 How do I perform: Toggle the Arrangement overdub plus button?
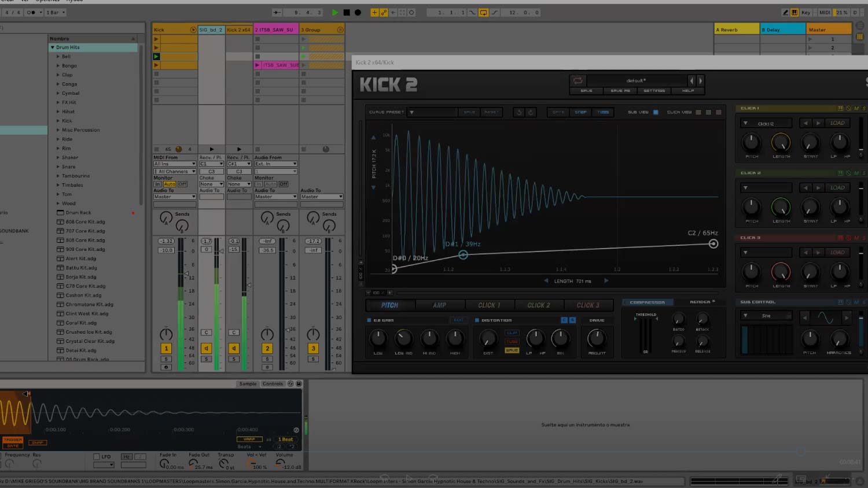(374, 12)
